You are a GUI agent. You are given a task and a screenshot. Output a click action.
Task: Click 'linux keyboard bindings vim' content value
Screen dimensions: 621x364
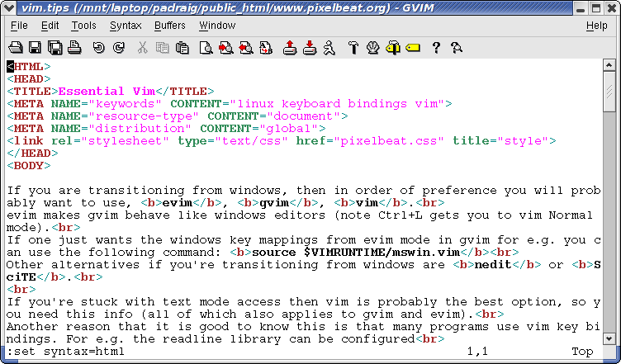(337, 104)
